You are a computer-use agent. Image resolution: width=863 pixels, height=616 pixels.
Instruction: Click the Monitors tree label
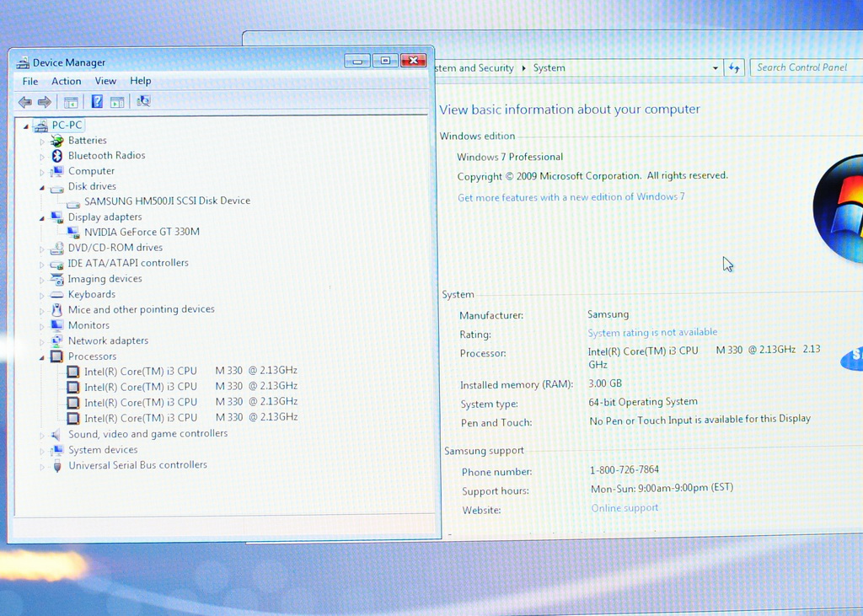pos(88,325)
